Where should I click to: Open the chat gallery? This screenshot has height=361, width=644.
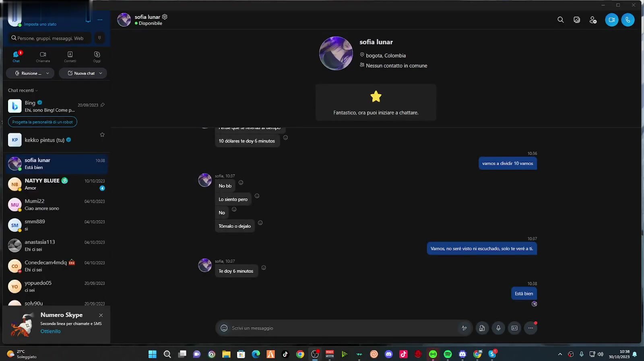click(577, 20)
